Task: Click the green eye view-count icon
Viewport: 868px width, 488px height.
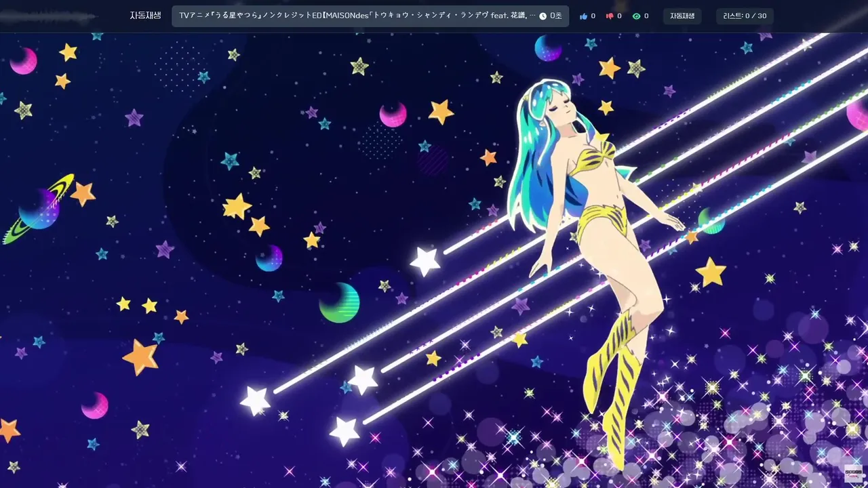Action: (x=636, y=16)
